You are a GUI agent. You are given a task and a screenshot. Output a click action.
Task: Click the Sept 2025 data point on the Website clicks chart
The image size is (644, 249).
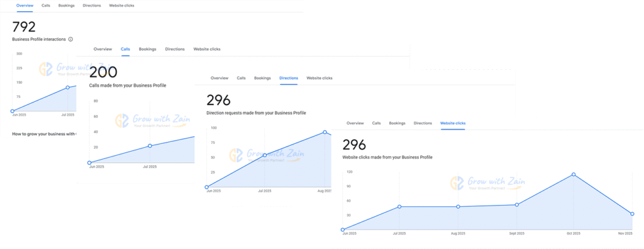click(517, 204)
